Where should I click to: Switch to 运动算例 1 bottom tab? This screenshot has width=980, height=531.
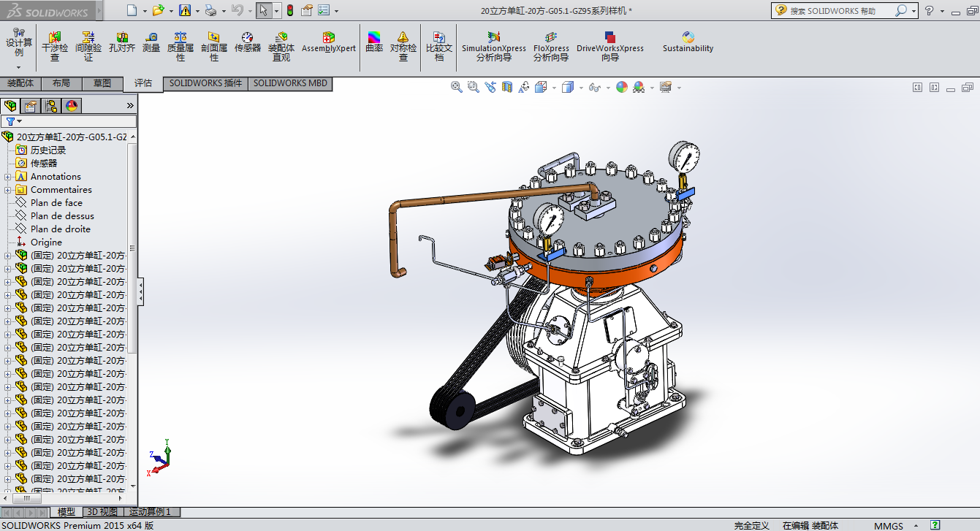point(151,512)
